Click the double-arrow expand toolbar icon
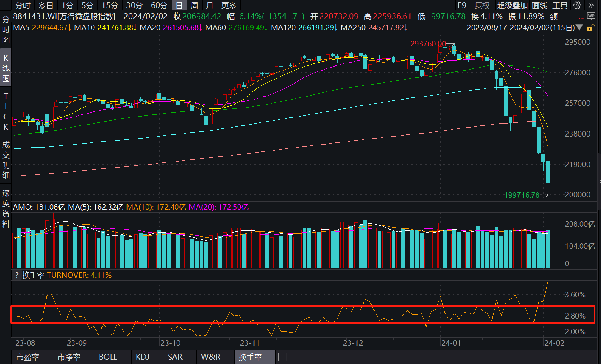 coord(591,5)
